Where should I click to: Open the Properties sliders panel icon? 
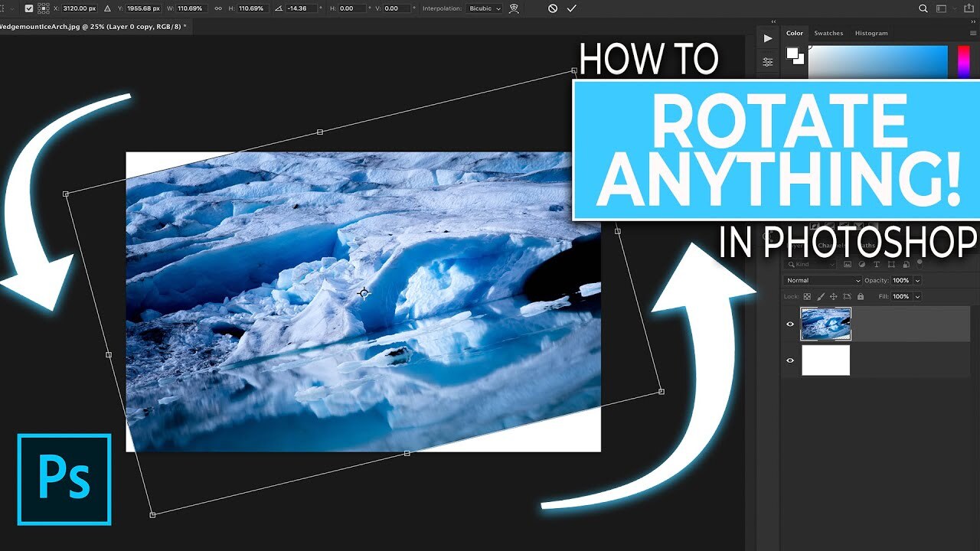click(x=768, y=62)
